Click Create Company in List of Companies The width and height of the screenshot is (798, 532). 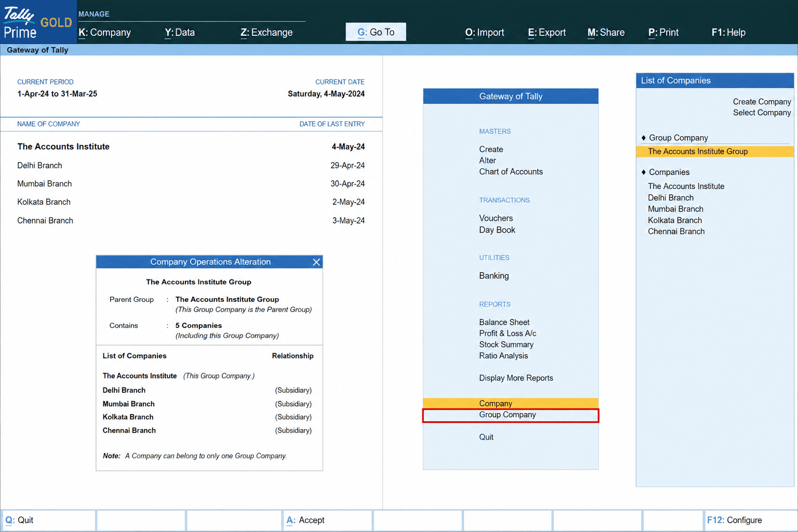pos(762,102)
